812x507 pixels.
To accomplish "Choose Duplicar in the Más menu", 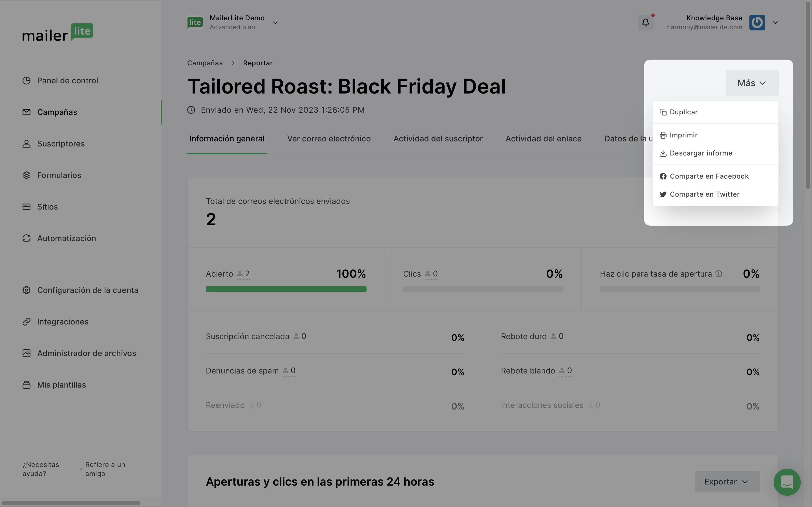I will coord(683,112).
